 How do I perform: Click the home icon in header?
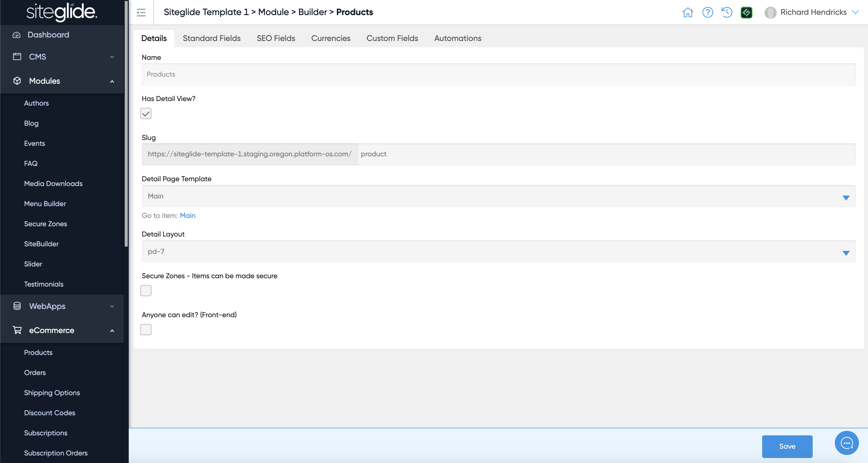tap(687, 13)
